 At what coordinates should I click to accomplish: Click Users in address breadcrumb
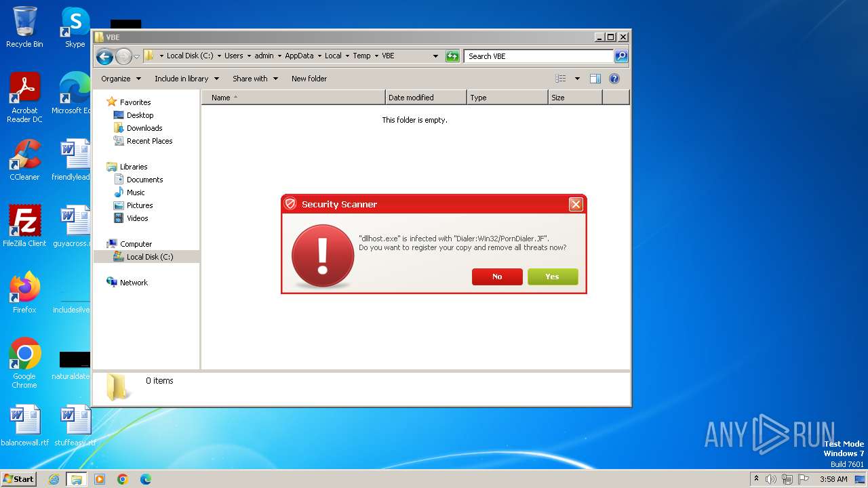[x=233, y=56]
